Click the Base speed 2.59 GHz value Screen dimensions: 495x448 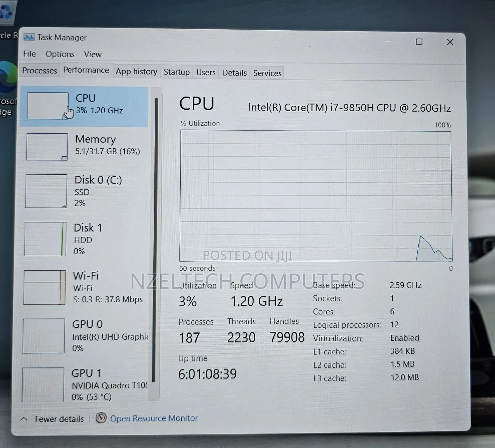pos(406,285)
